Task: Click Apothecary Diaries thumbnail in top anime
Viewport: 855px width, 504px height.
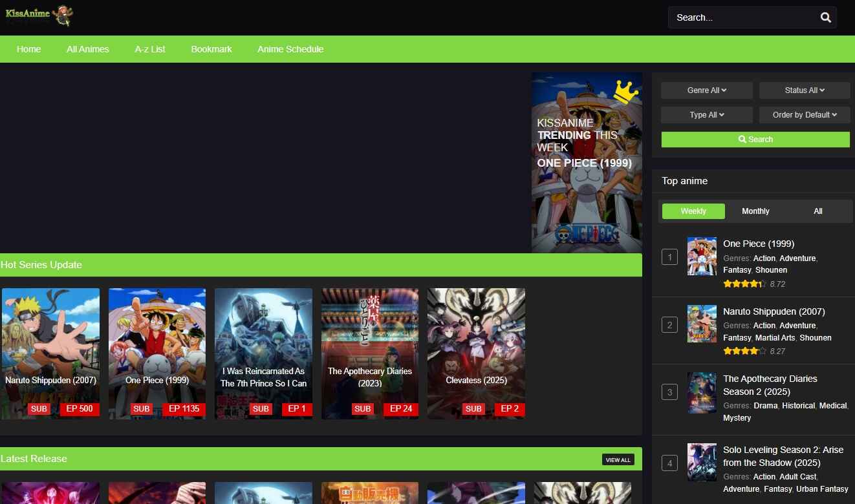Action: coord(702,392)
